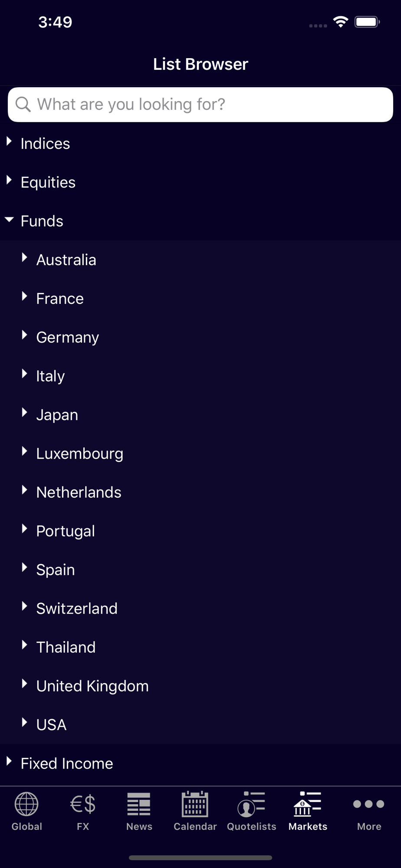Expand the Indices category arrow

(x=9, y=141)
